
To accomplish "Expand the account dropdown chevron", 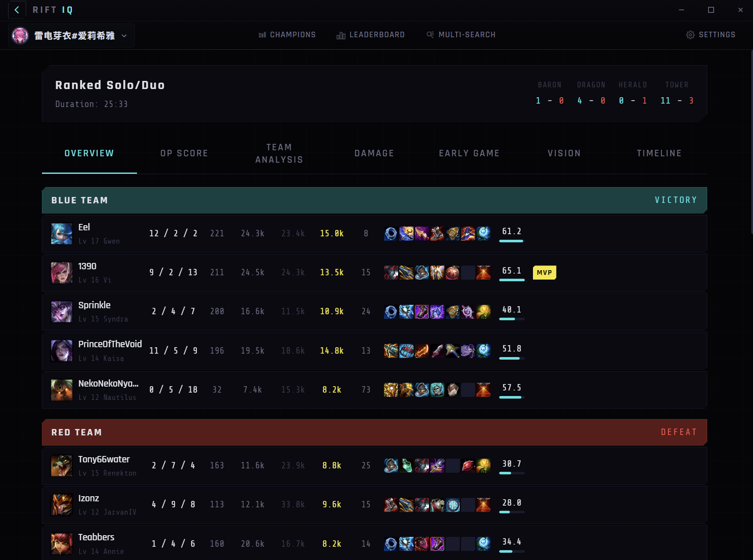I will tap(124, 36).
